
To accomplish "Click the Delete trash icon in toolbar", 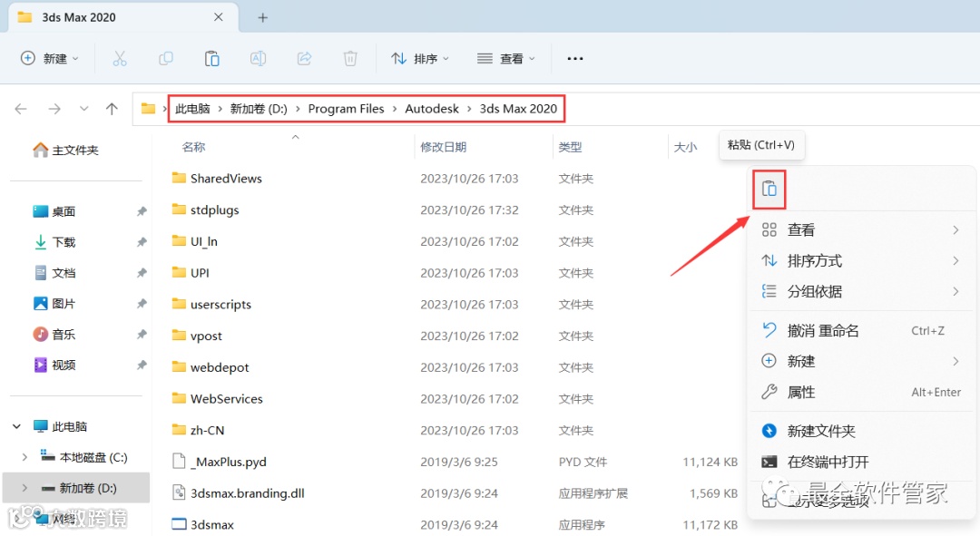I will coord(350,59).
